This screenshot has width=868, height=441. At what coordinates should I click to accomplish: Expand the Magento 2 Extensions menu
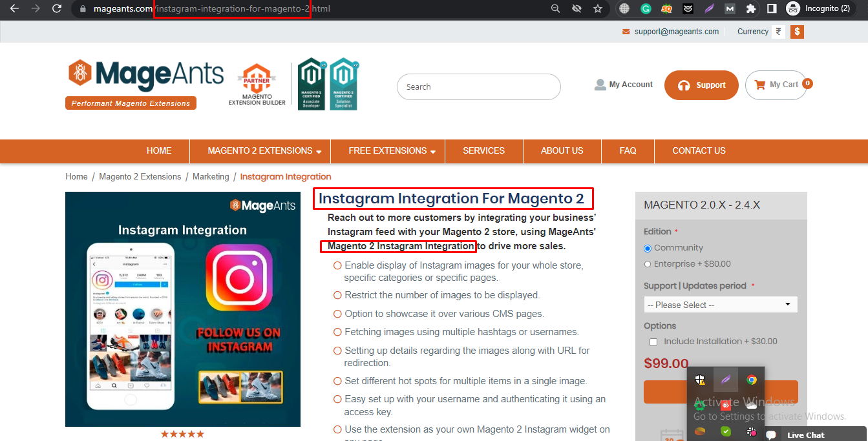[x=264, y=151]
